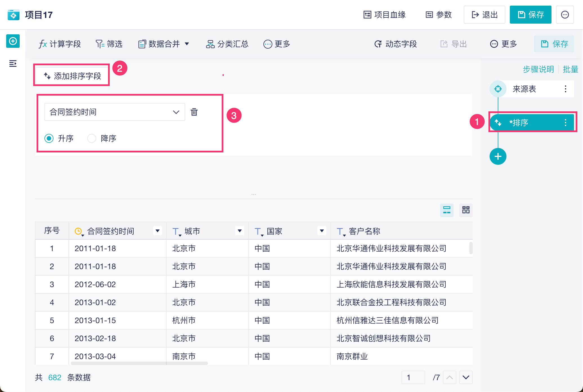Click the 添加排序字段 button
Viewport: 583px width, 392px height.
pos(72,76)
